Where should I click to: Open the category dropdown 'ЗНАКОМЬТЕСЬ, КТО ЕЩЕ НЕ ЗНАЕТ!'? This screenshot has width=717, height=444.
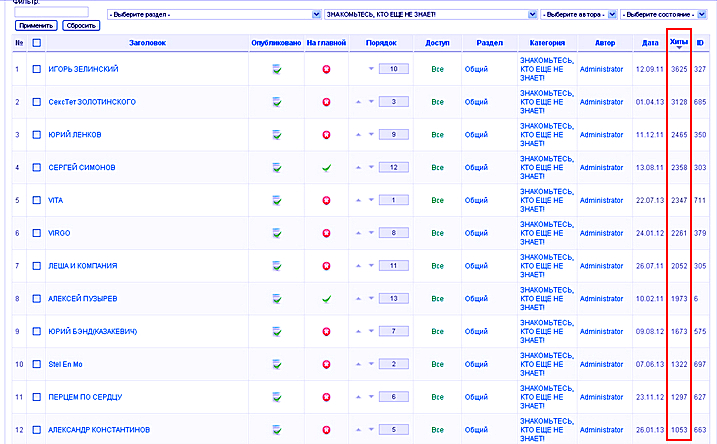[x=431, y=15]
